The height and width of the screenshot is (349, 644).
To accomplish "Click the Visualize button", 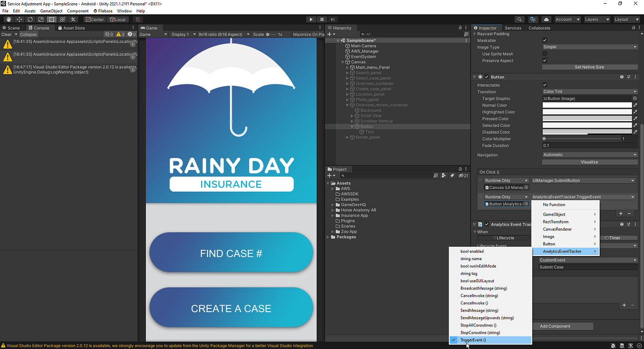I will click(589, 162).
